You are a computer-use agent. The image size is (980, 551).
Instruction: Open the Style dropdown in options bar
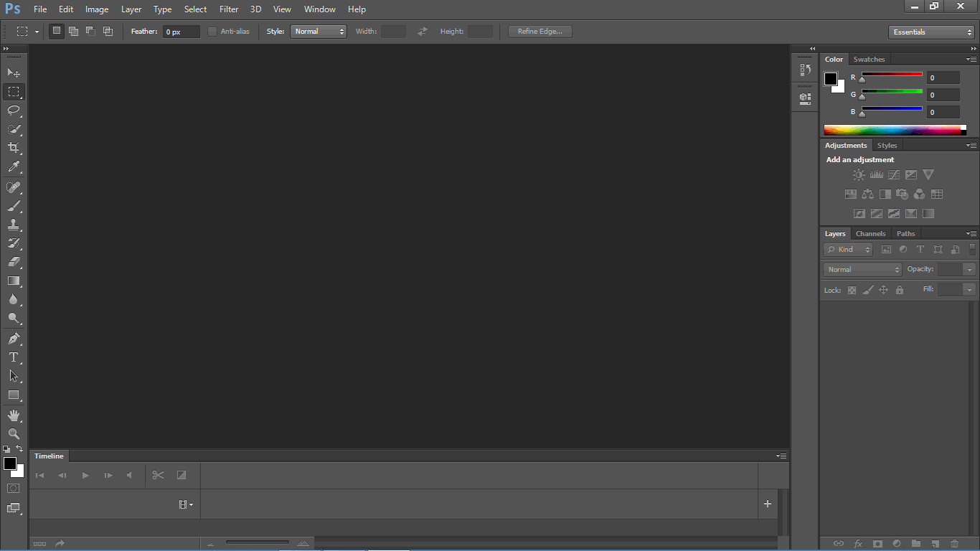pos(319,31)
